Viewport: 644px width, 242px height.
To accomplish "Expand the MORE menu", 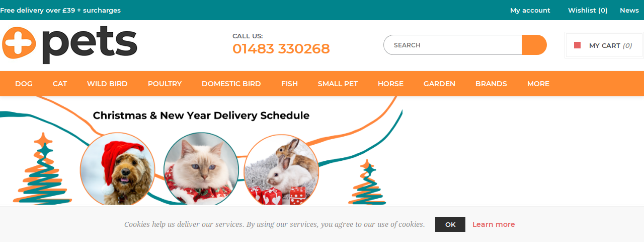I will pyautogui.click(x=538, y=84).
